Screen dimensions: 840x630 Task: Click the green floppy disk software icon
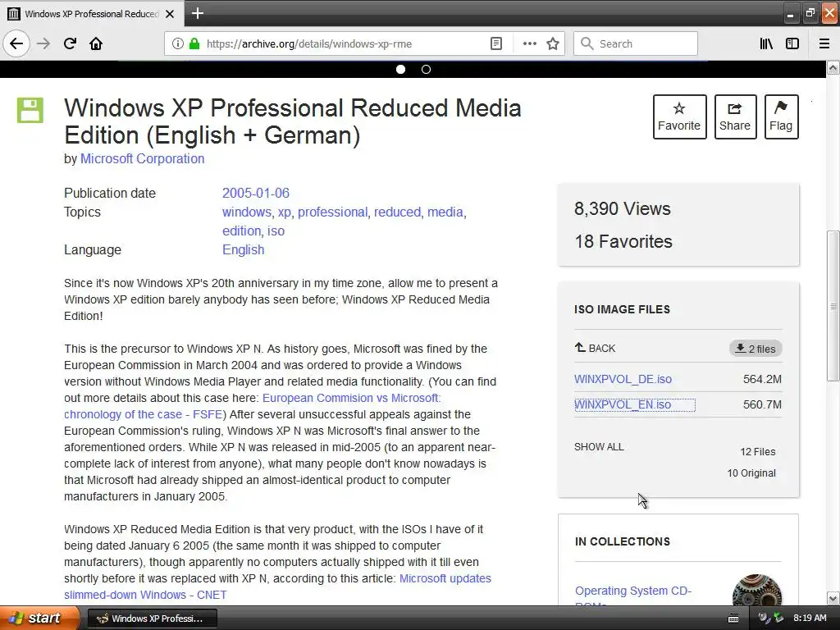point(30,111)
